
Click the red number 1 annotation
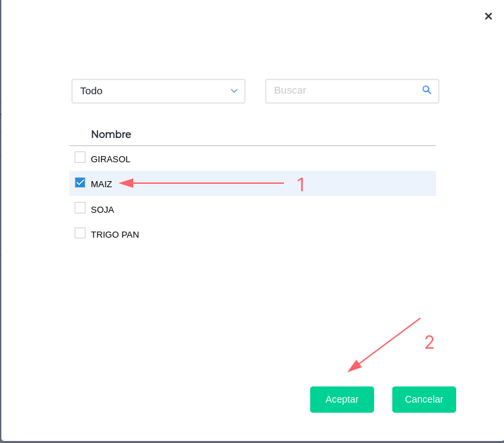[x=301, y=184]
